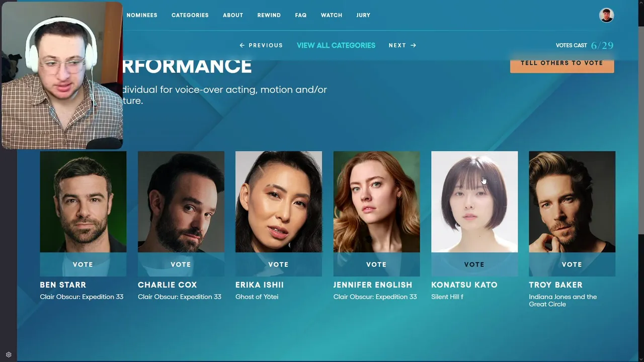
Task: Open the FAQ page
Action: (300, 15)
